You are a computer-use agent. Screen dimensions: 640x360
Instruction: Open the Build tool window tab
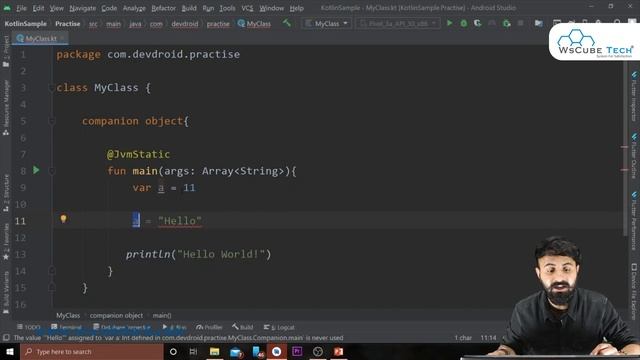tap(243, 327)
